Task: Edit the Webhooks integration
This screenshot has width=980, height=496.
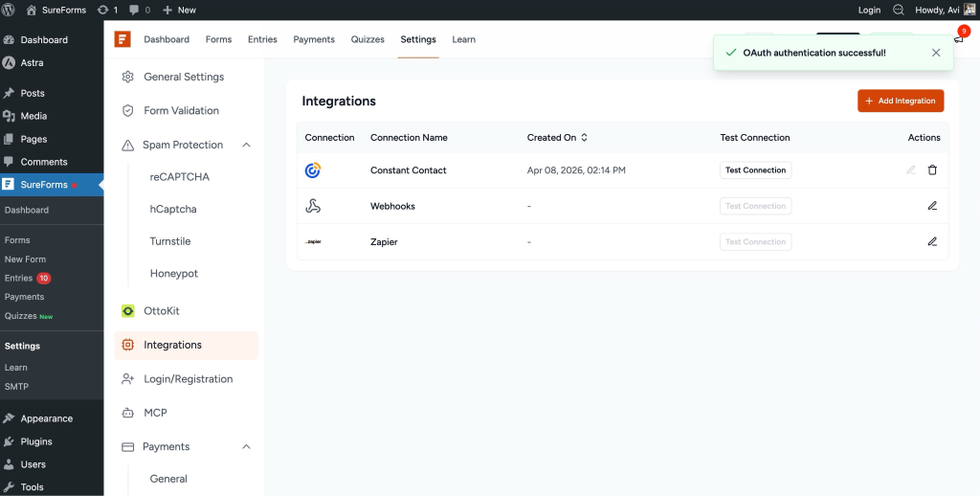Action: [x=932, y=206]
